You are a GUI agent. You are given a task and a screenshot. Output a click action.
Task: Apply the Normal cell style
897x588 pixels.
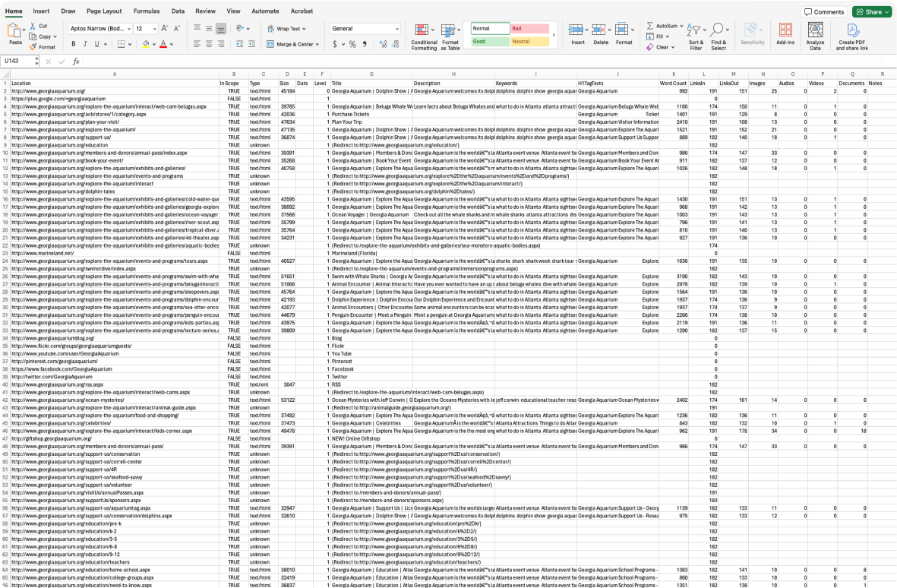pyautogui.click(x=490, y=28)
